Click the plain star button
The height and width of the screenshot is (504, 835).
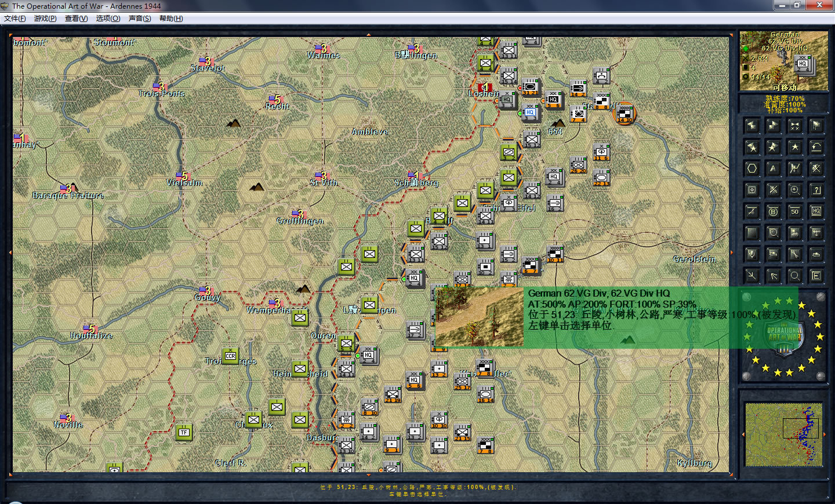pyautogui.click(x=795, y=147)
